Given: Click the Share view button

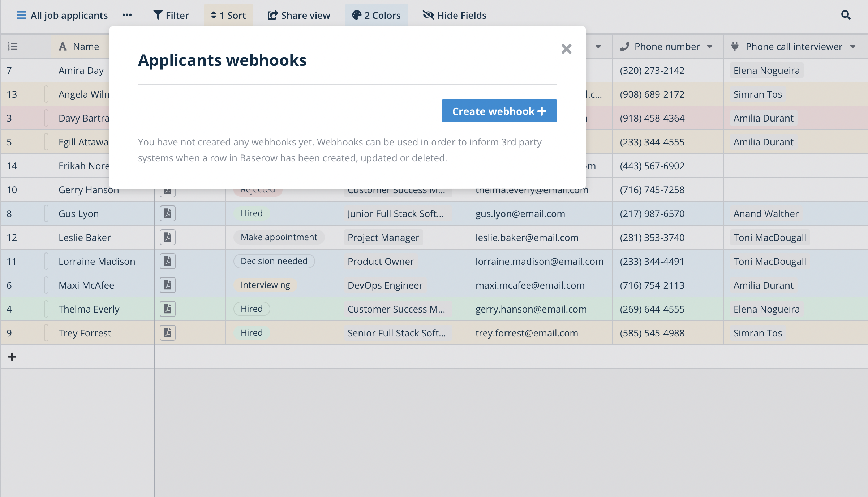Looking at the screenshot, I should pyautogui.click(x=299, y=15).
